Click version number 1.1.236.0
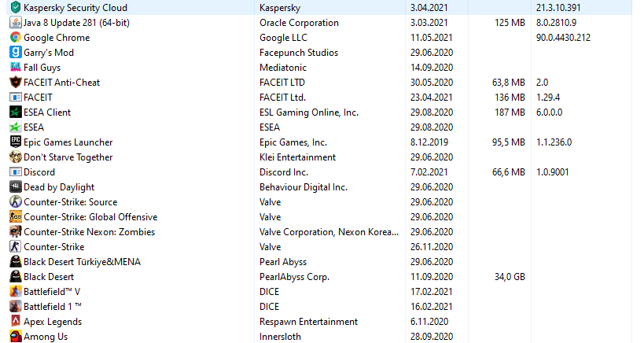This screenshot has height=343, width=644. click(554, 142)
